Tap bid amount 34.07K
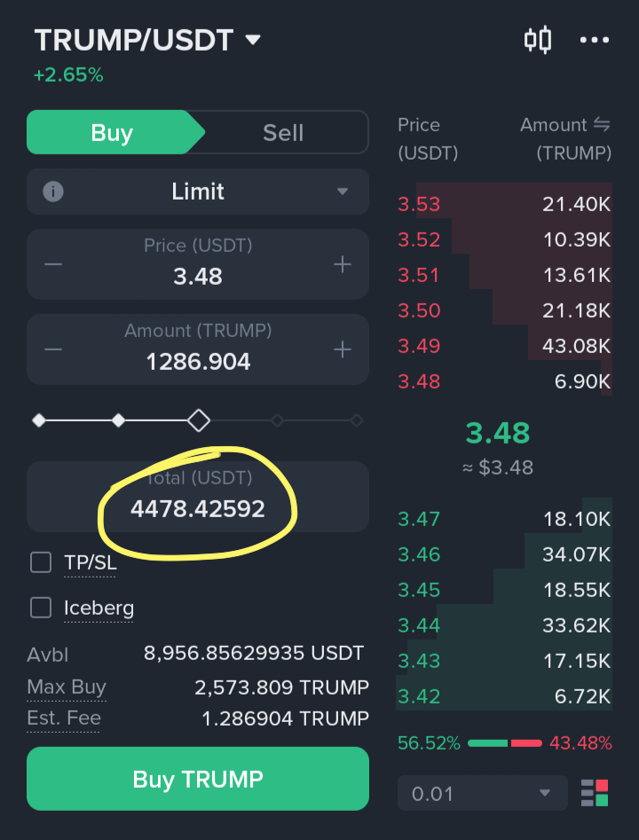 [x=576, y=554]
